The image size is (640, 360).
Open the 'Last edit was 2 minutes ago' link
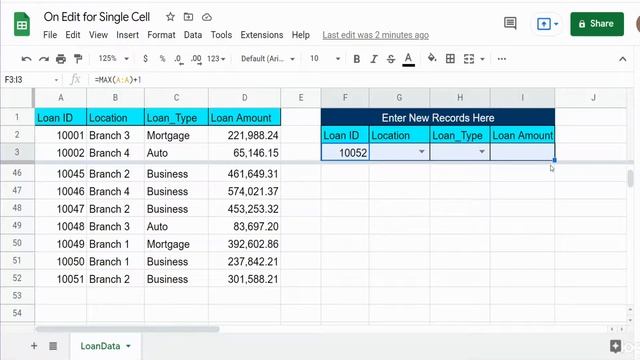(x=376, y=35)
